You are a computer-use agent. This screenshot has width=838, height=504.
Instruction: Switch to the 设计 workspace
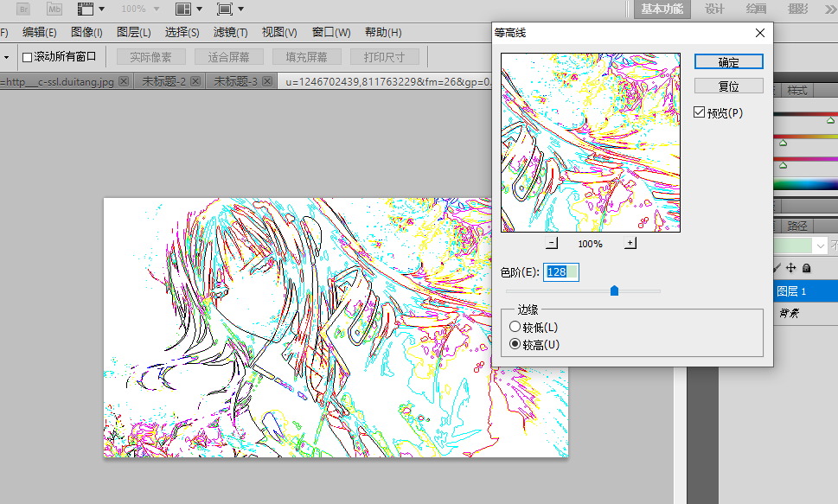click(714, 10)
